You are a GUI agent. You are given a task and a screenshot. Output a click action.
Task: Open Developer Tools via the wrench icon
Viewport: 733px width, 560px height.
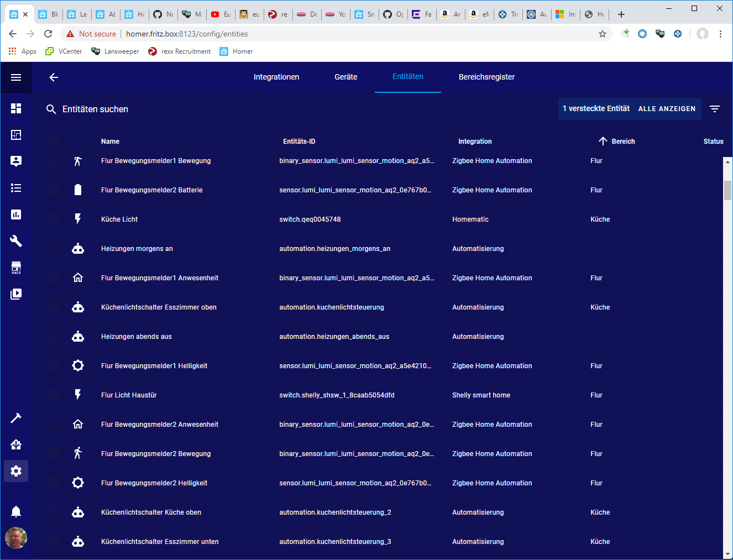coord(16,241)
